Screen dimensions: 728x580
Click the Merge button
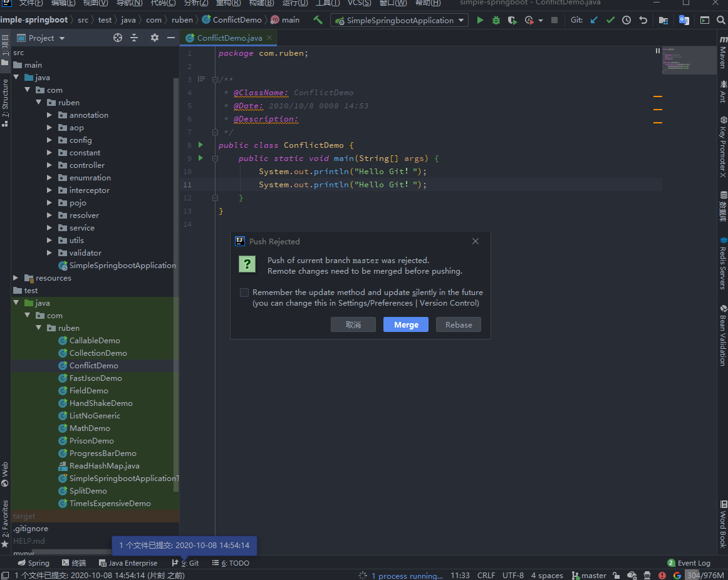coord(406,324)
